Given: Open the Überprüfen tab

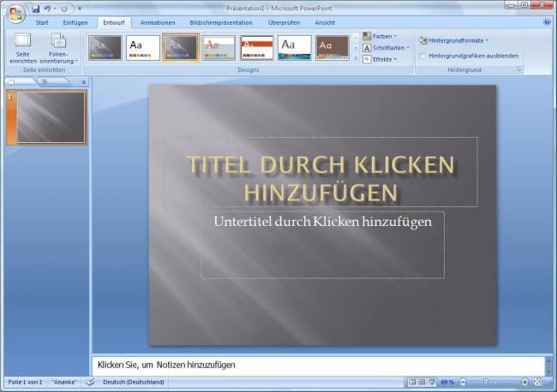Looking at the screenshot, I should point(284,23).
